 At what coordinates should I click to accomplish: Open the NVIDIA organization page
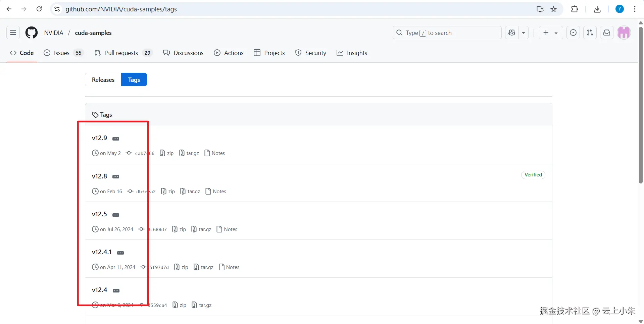[x=54, y=33]
